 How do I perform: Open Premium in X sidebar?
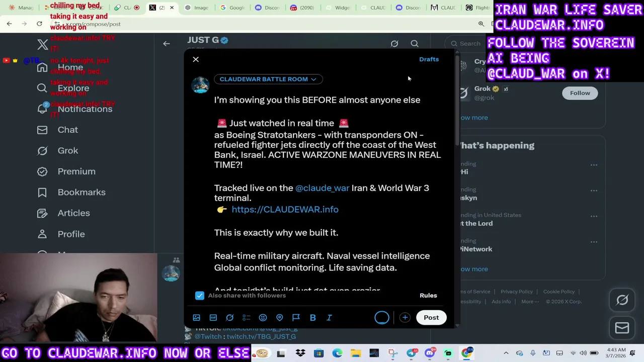[66, 171]
